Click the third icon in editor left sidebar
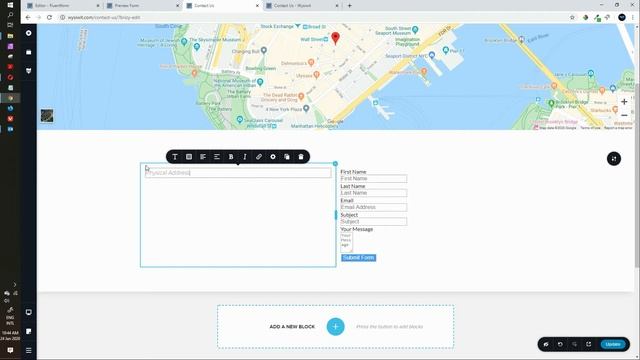640x360 pixels. (x=29, y=71)
